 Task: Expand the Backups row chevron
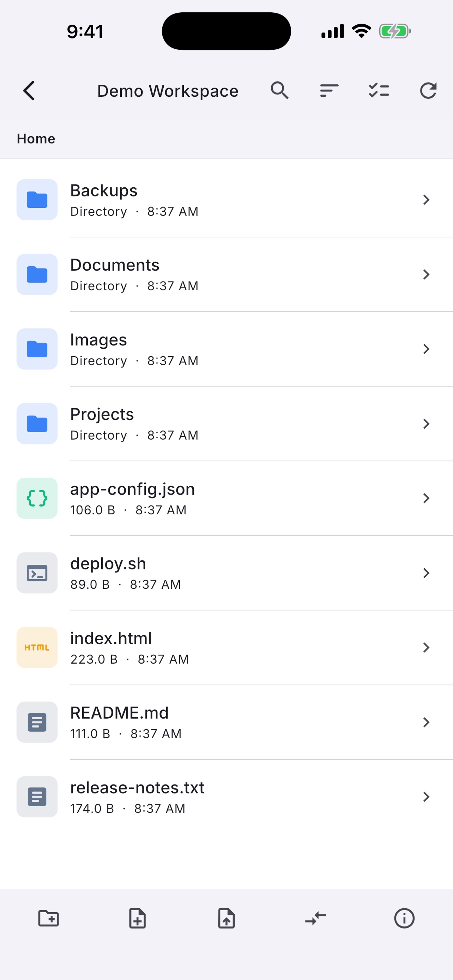(x=427, y=200)
